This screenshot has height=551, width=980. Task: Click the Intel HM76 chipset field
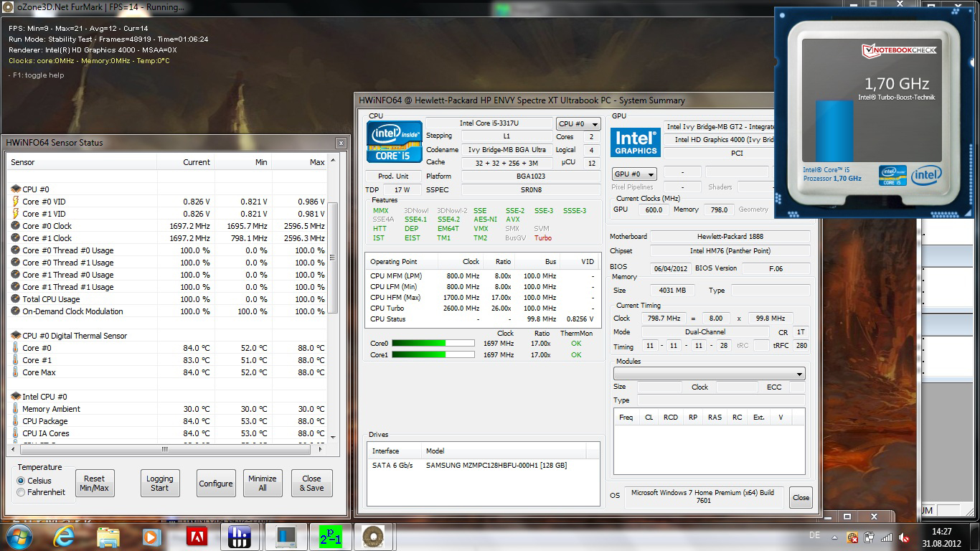click(730, 251)
